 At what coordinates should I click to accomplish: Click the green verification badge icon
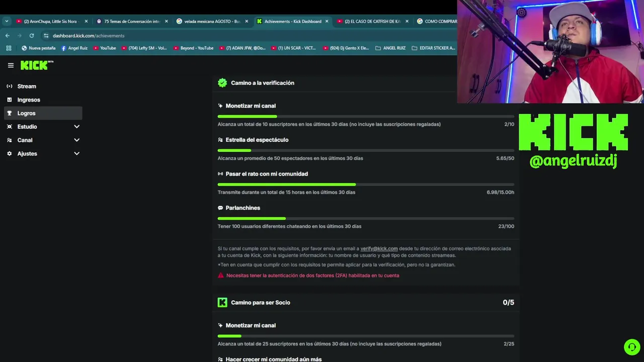coord(222,83)
